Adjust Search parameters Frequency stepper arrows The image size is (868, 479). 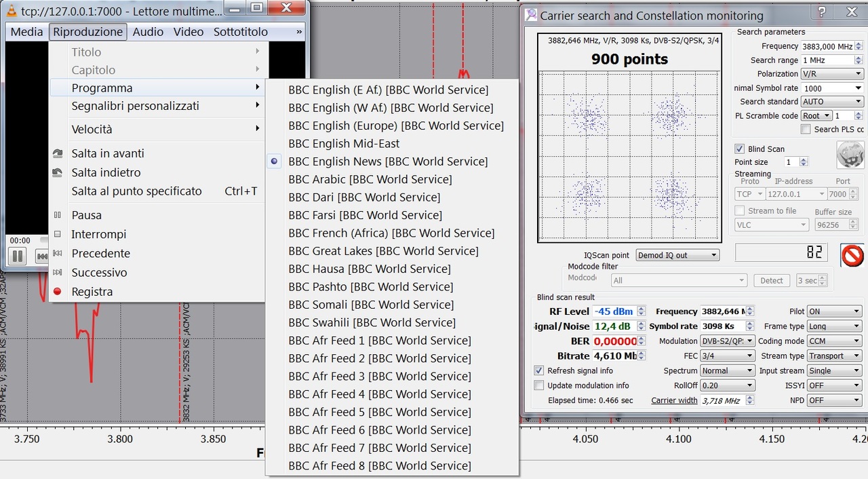pos(859,47)
